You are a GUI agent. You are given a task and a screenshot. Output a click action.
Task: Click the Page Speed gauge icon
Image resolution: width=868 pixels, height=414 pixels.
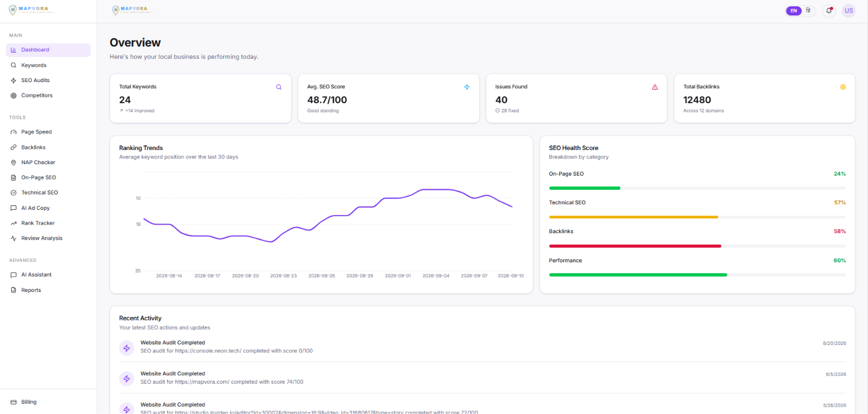(x=14, y=132)
